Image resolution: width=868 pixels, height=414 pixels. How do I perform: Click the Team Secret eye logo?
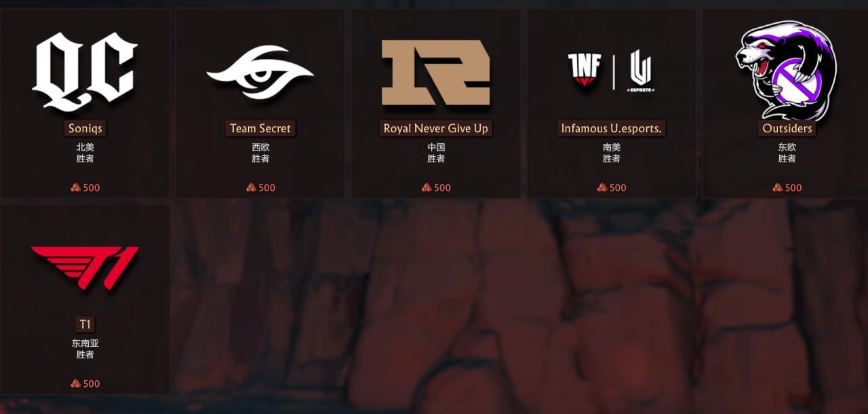click(260, 72)
